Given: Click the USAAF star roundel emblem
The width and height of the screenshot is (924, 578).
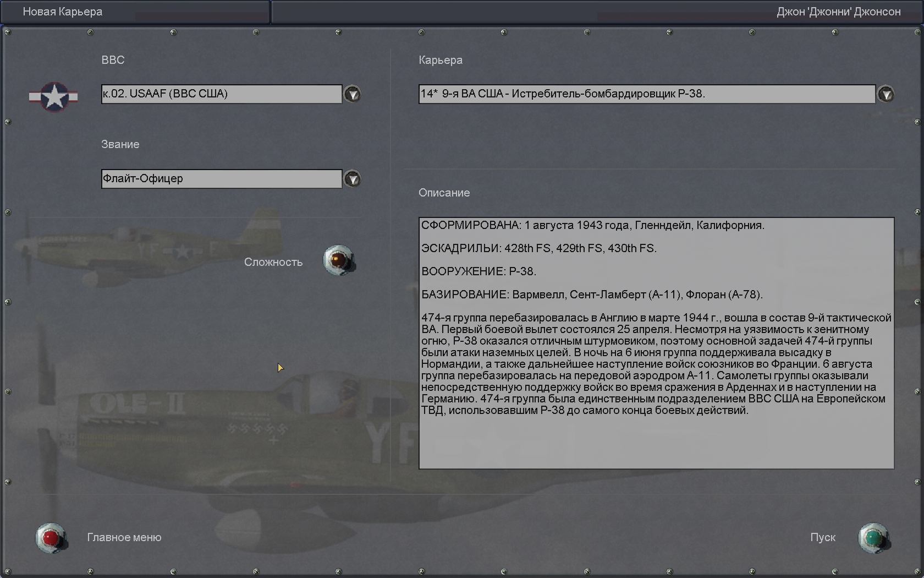Looking at the screenshot, I should point(53,97).
